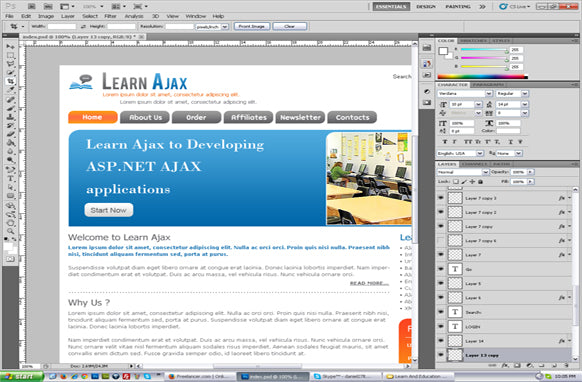The width and height of the screenshot is (582, 382).
Task: Open the font family dropdown showing Verdana
Action: (x=489, y=94)
